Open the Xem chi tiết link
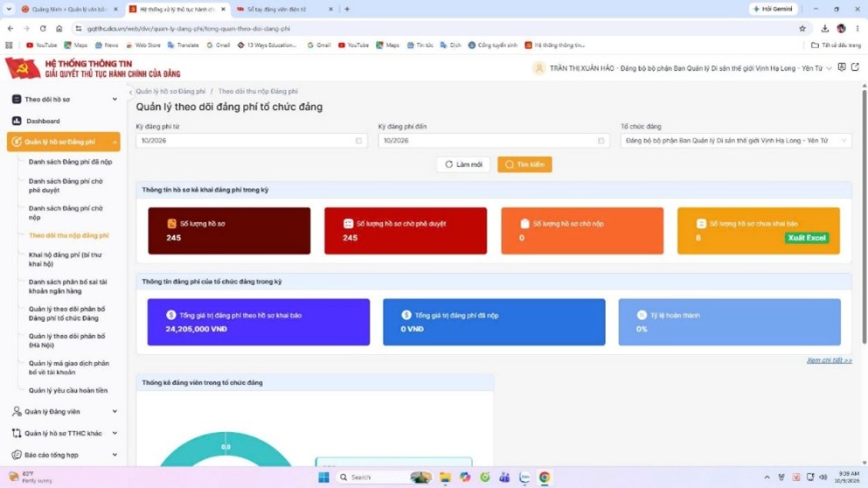 [829, 360]
